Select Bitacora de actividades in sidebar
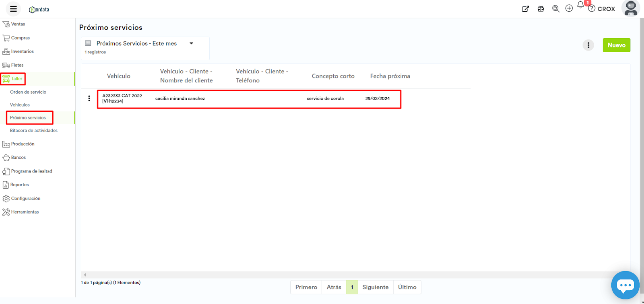 coord(34,130)
